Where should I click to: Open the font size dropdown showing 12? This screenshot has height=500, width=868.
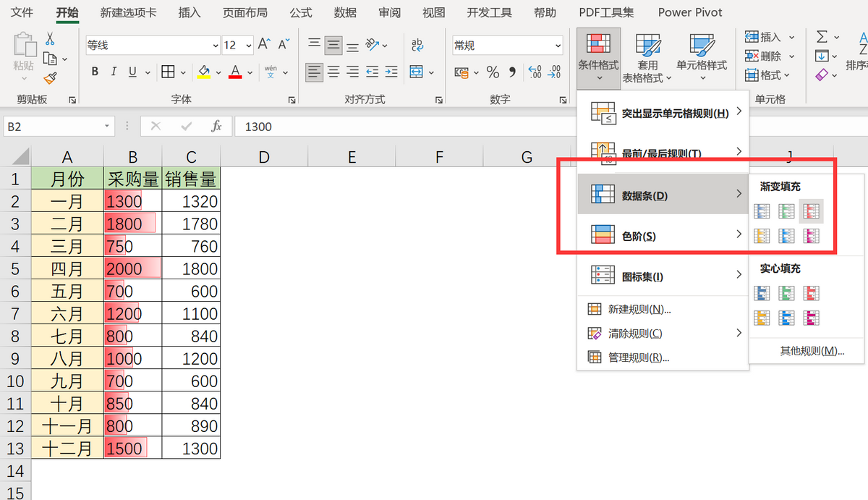(x=248, y=45)
